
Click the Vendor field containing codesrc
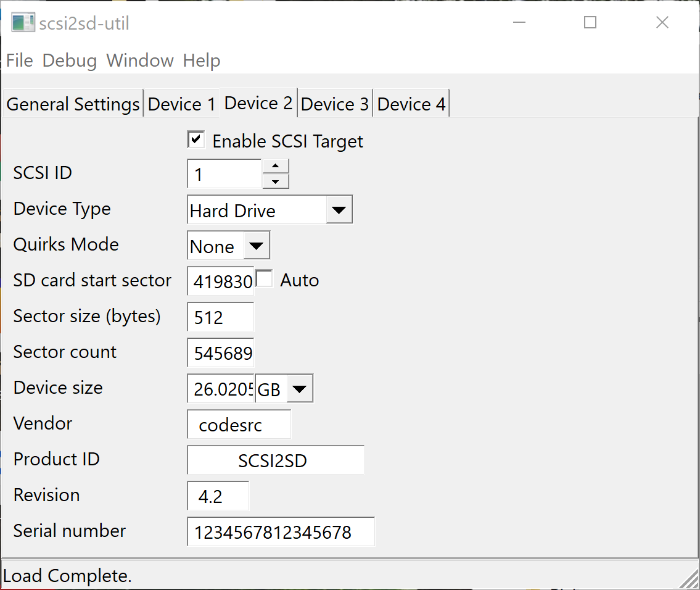click(239, 425)
